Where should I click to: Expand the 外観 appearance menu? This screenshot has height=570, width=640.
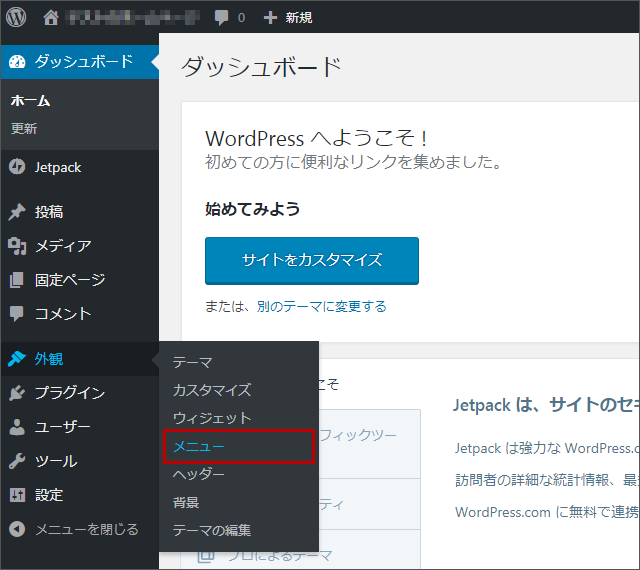click(x=49, y=359)
